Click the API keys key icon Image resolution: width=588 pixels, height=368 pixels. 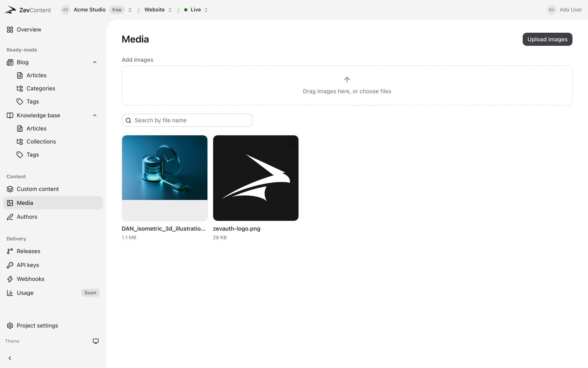[10, 265]
